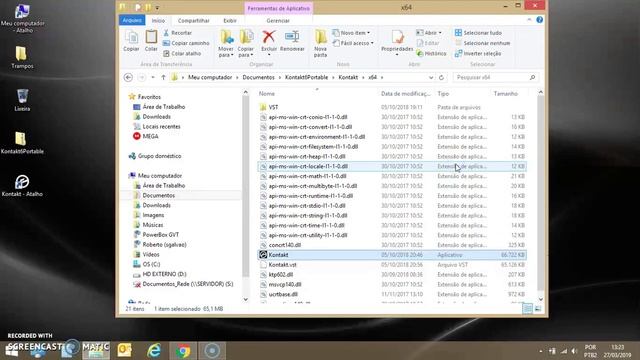Click the Copiar ribbon icon
Screen dimensions: 640x360
131,41
